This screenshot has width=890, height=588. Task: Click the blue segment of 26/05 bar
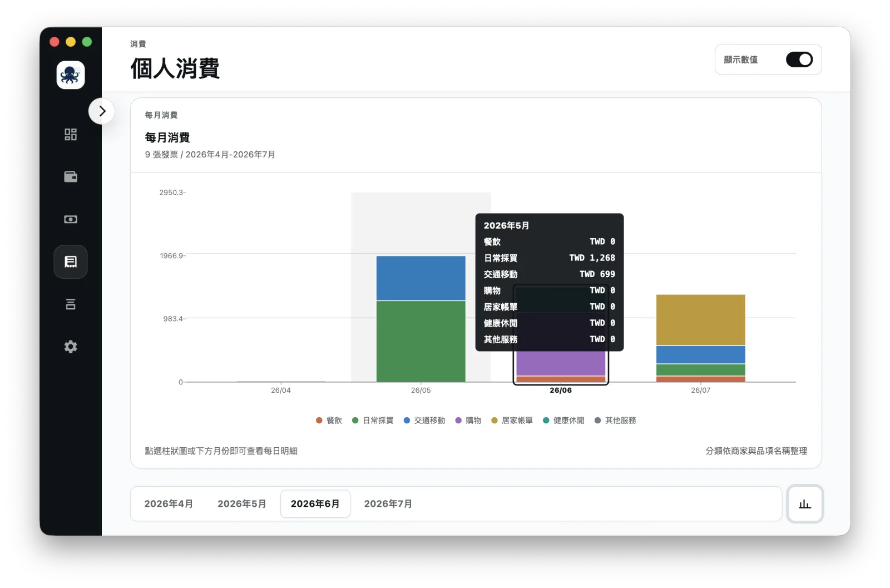(x=421, y=278)
